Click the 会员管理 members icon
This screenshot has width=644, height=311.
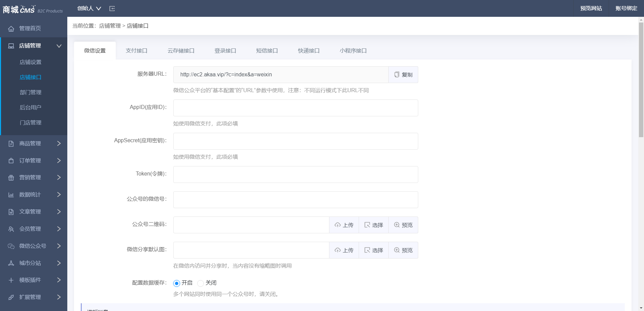(x=10, y=229)
